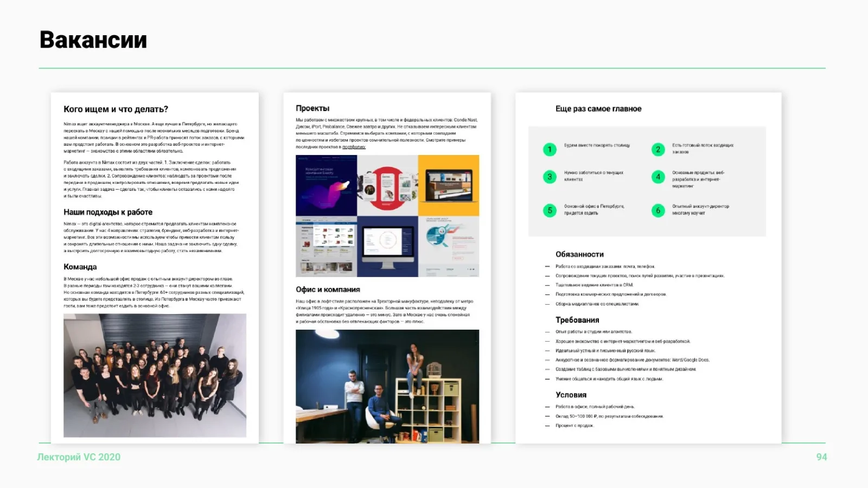Open the purple consulting project thumbnail
868x488 pixels.
326,185
